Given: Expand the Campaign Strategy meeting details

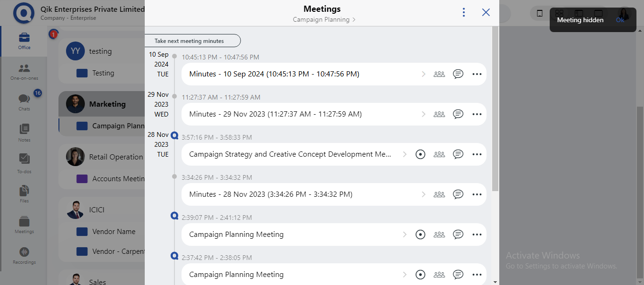Looking at the screenshot, I should pos(405,154).
